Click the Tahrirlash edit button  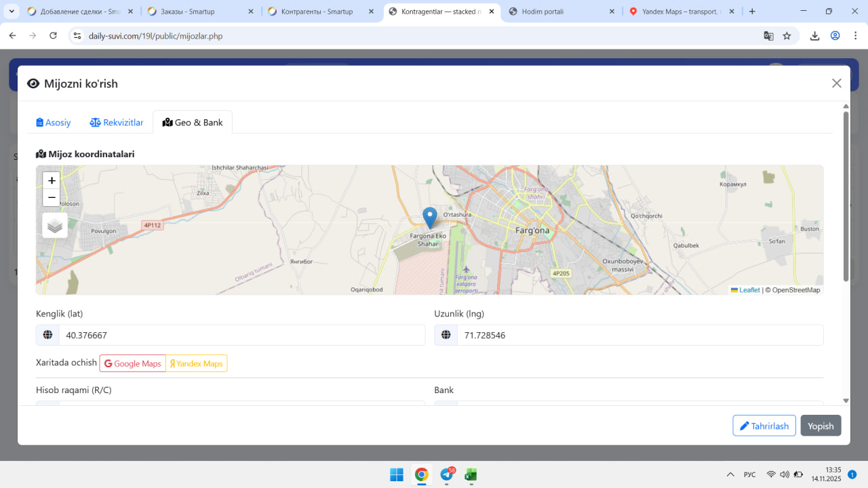coord(764,426)
